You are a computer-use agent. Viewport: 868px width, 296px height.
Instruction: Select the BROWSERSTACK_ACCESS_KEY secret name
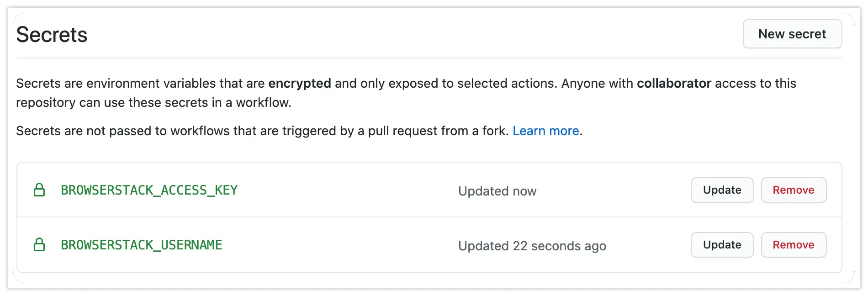(149, 190)
